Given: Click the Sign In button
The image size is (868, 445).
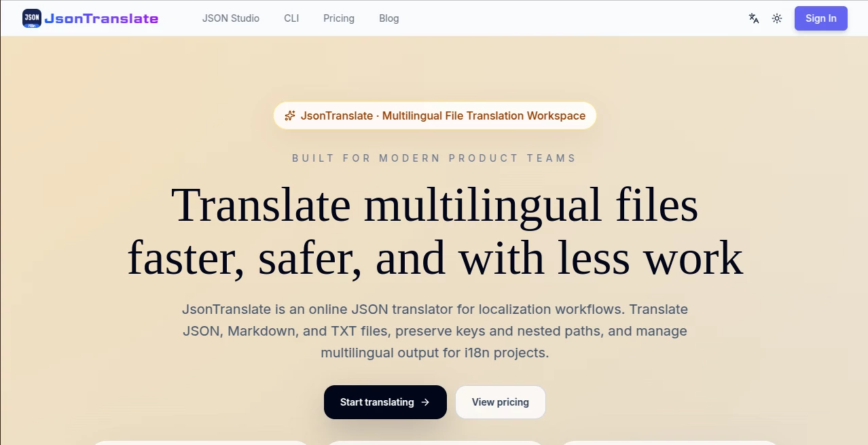Looking at the screenshot, I should point(821,18).
